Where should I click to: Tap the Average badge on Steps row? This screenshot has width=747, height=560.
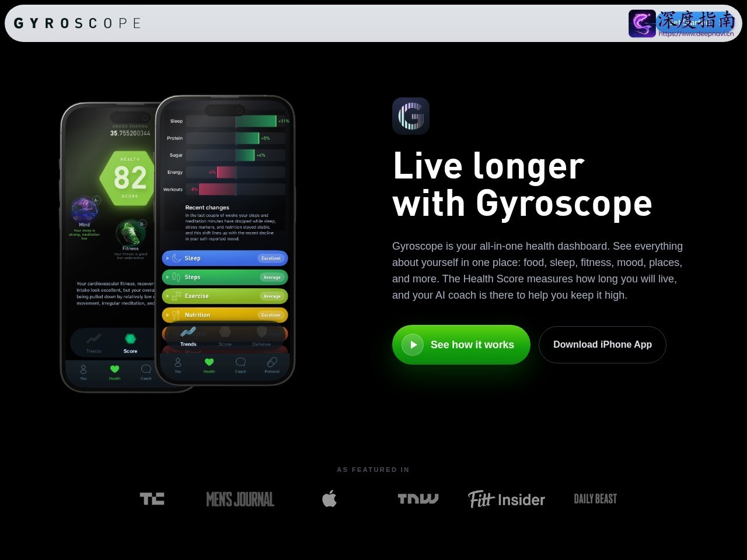click(272, 277)
